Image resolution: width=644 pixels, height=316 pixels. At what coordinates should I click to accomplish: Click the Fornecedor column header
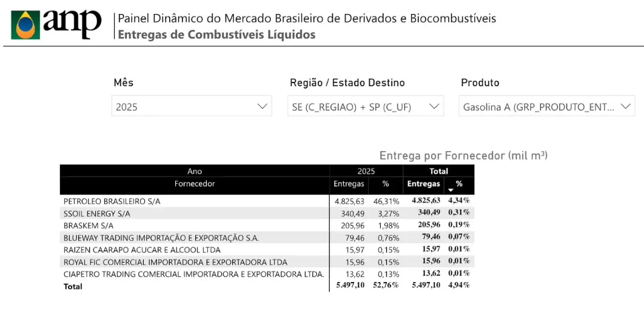click(195, 184)
